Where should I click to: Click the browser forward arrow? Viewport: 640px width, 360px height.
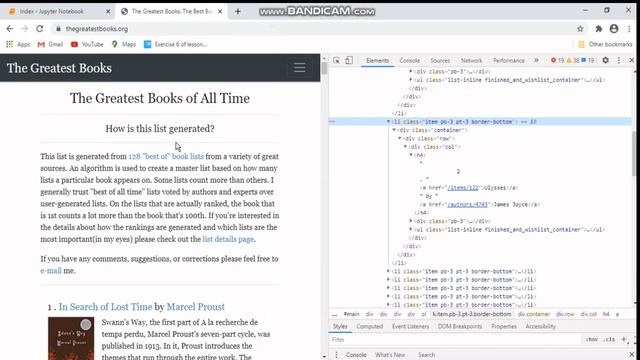pos(24,29)
